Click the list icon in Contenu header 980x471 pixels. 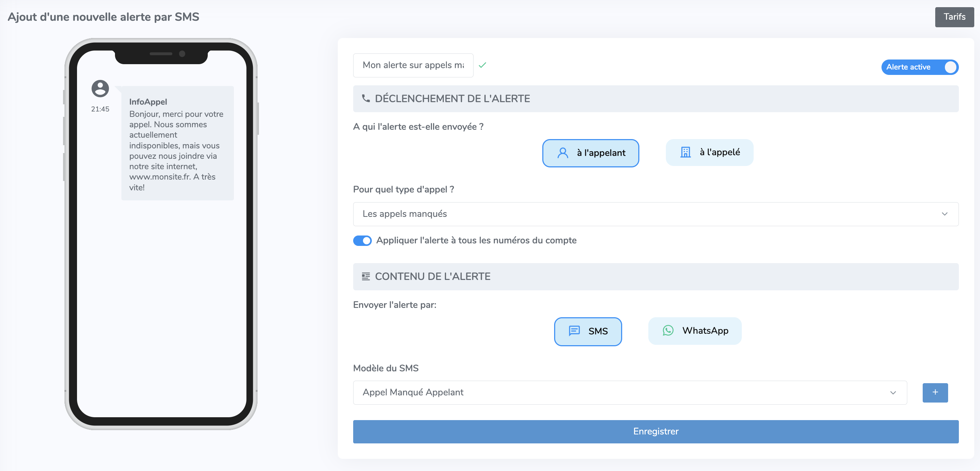tap(366, 276)
